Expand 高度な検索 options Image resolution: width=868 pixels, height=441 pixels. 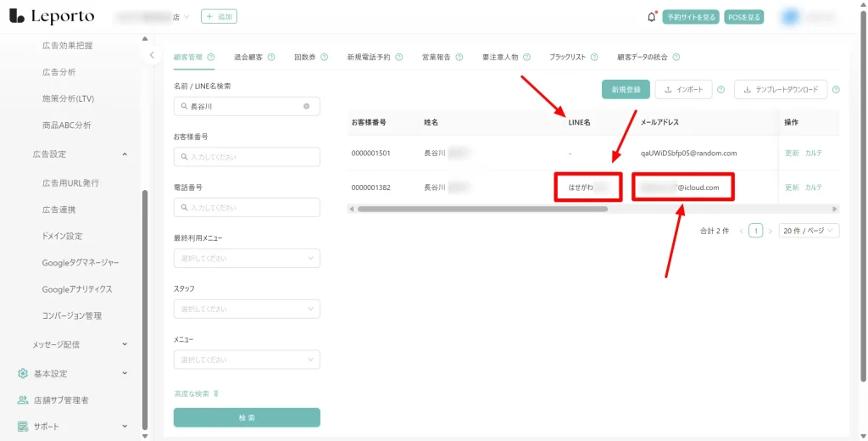(x=196, y=394)
